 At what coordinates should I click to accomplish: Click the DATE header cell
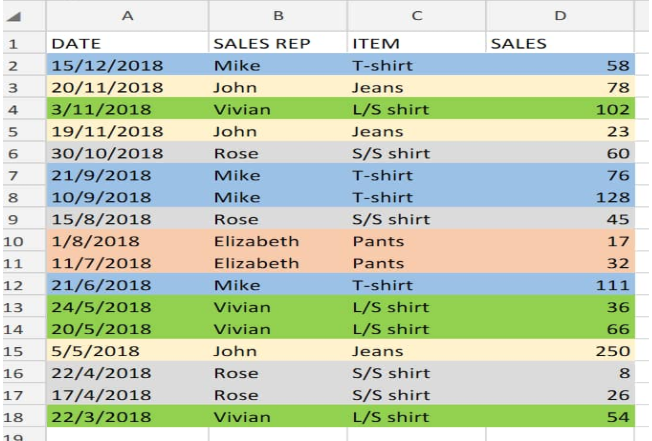point(127,43)
